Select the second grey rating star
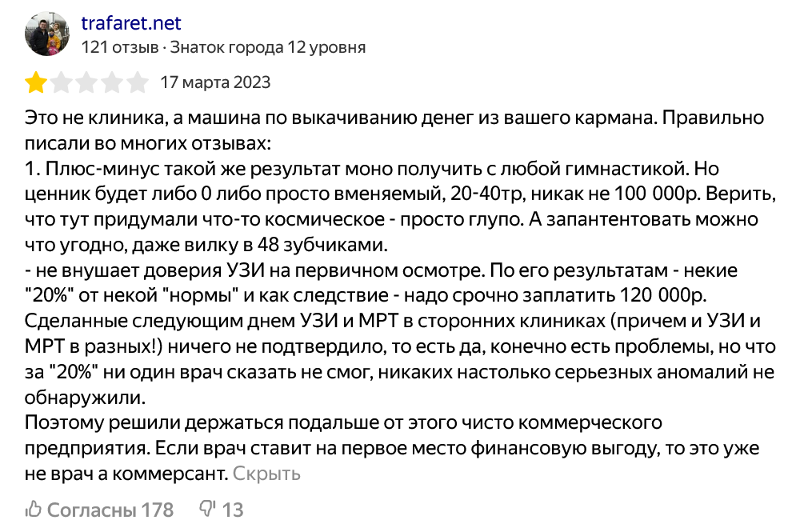 pos(62,82)
